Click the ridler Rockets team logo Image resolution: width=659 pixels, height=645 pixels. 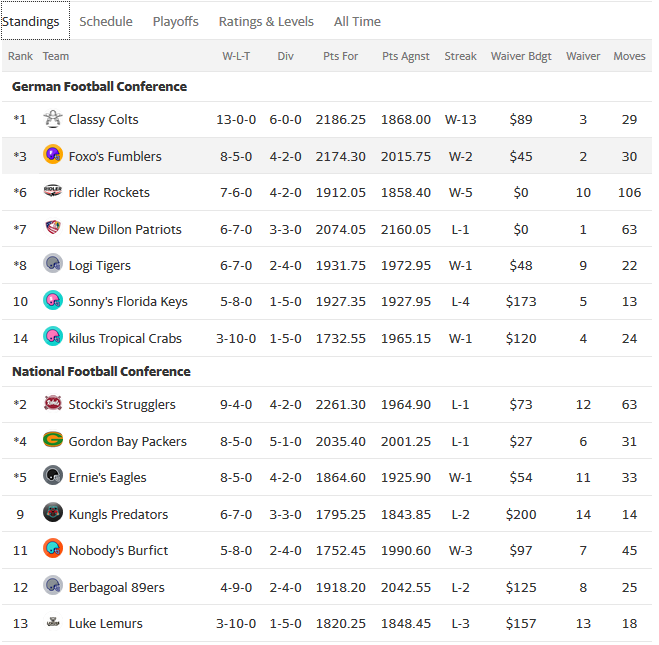pyautogui.click(x=53, y=192)
